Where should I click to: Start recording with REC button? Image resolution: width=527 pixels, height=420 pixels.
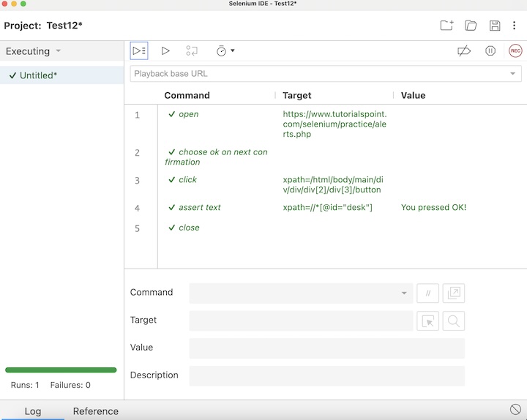pyautogui.click(x=515, y=50)
